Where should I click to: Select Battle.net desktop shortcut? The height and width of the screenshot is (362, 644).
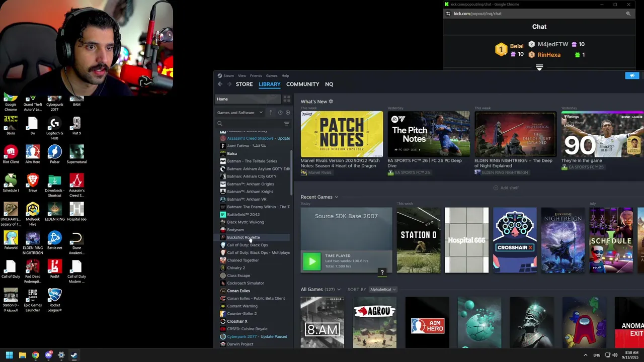point(55,241)
